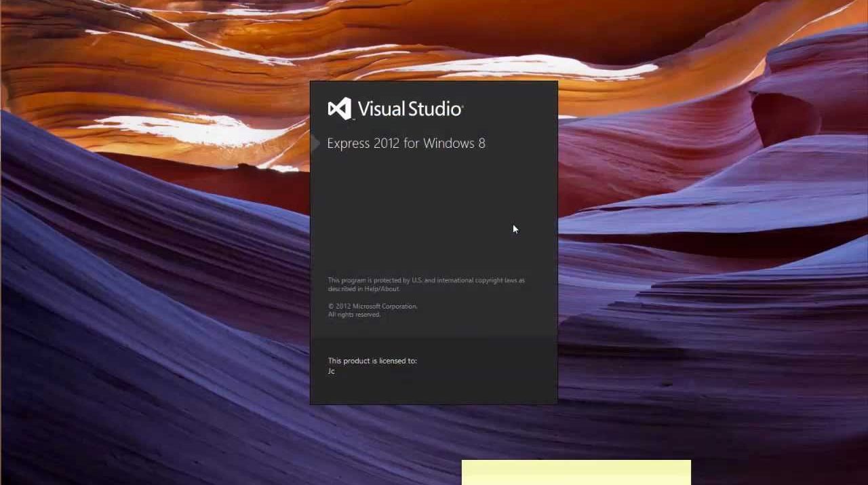Click the small triangle marker beside Express 2012
Screen dimensions: 868x485
315,143
